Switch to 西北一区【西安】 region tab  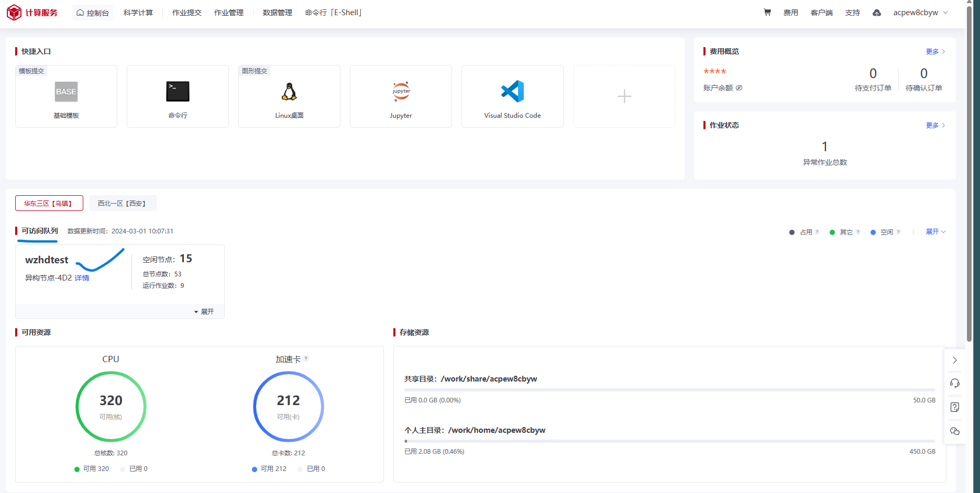click(x=122, y=204)
